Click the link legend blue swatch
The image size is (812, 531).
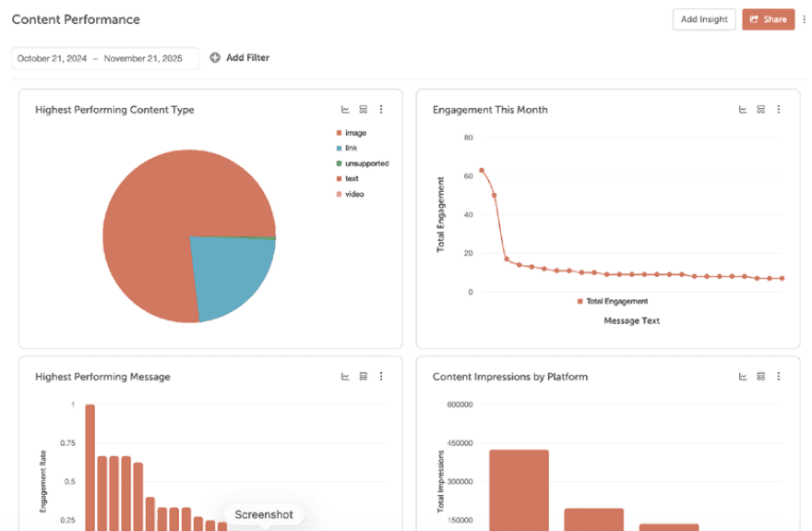[340, 148]
